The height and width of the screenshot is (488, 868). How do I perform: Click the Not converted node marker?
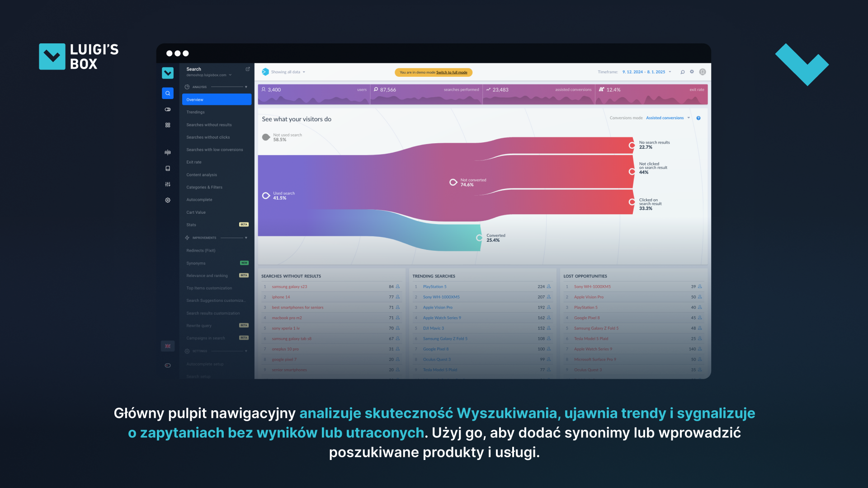(x=453, y=182)
